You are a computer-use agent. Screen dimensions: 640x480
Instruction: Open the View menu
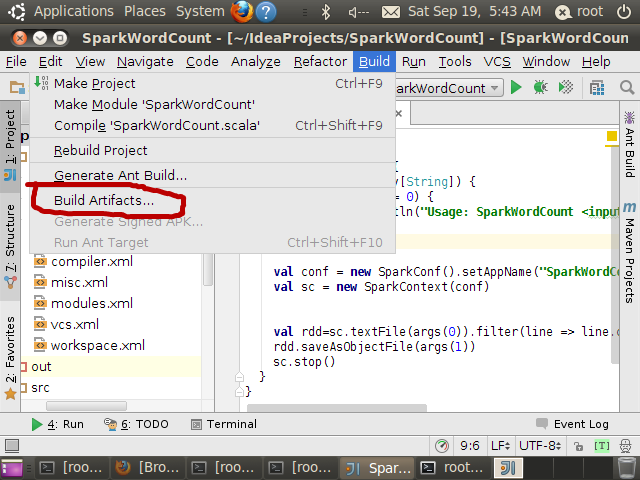(90, 62)
